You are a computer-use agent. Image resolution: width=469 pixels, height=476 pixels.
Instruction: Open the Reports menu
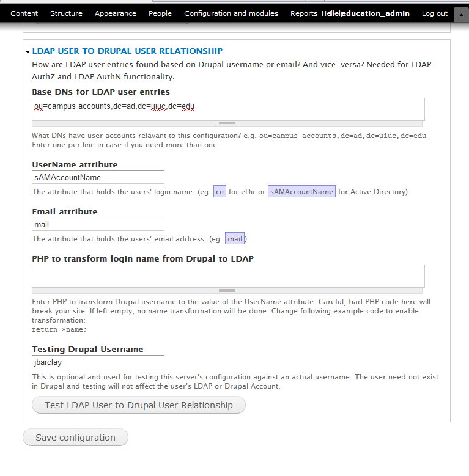[x=303, y=13]
